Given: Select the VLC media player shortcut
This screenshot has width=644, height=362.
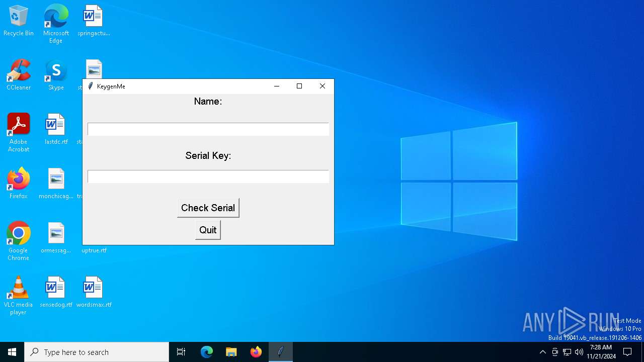Looking at the screenshot, I should pyautogui.click(x=19, y=295).
